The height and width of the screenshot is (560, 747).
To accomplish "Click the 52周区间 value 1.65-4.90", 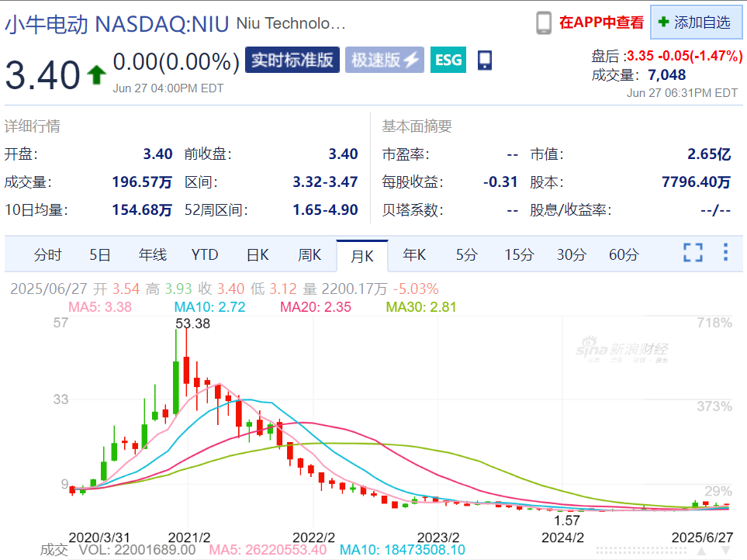I will [x=325, y=209].
